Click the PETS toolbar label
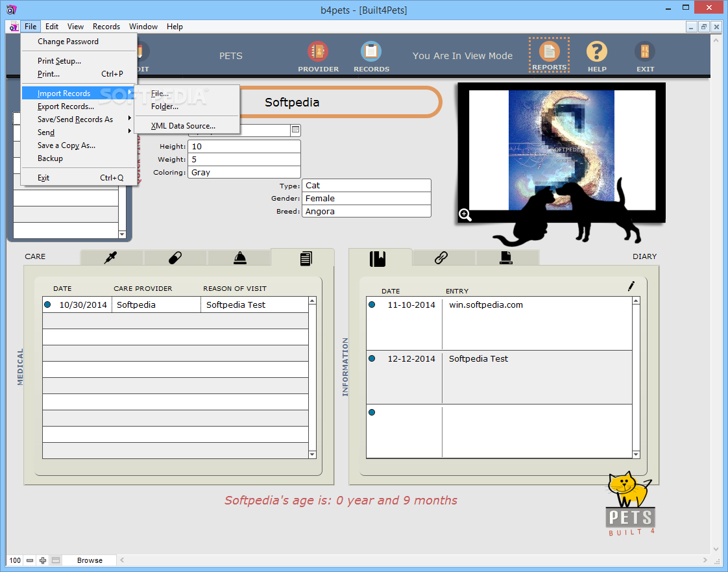 [231, 56]
